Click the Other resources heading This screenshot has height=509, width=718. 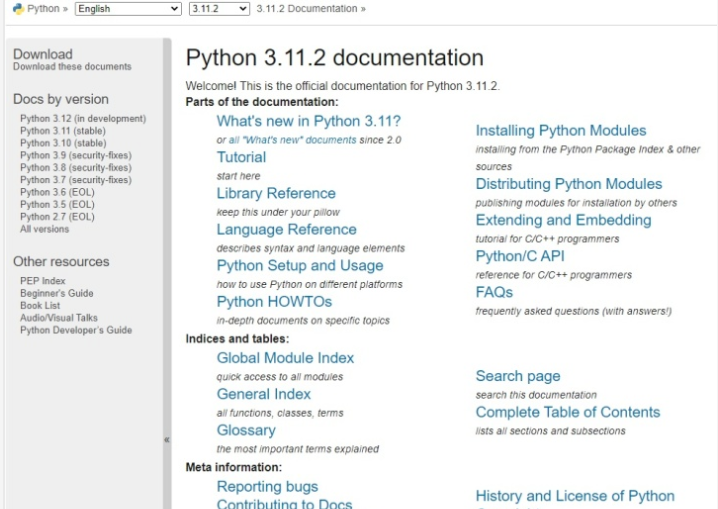click(61, 262)
